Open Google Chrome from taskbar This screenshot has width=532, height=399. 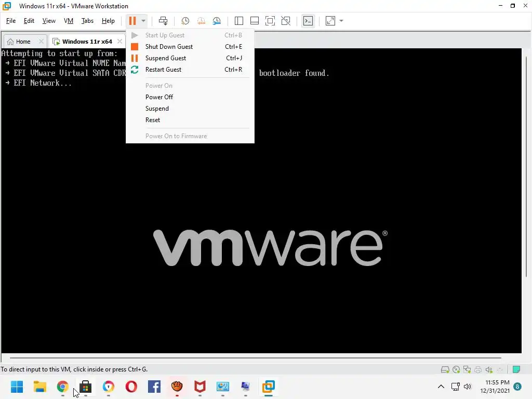point(63,387)
